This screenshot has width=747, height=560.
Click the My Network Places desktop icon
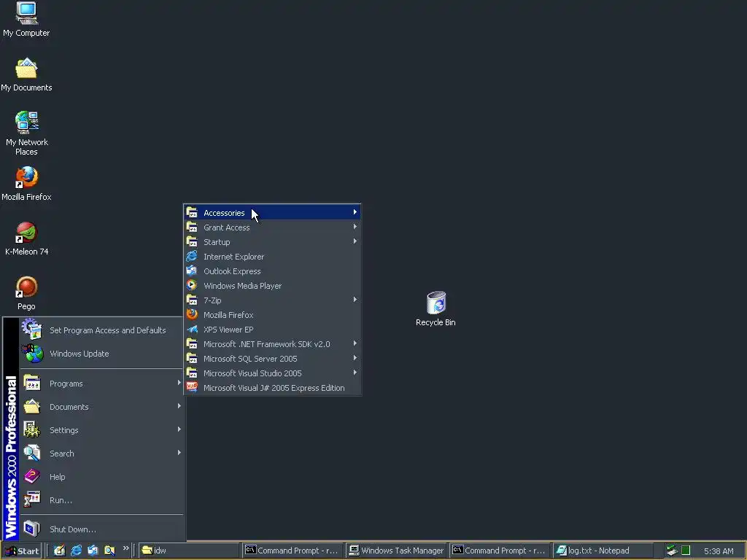tap(26, 133)
